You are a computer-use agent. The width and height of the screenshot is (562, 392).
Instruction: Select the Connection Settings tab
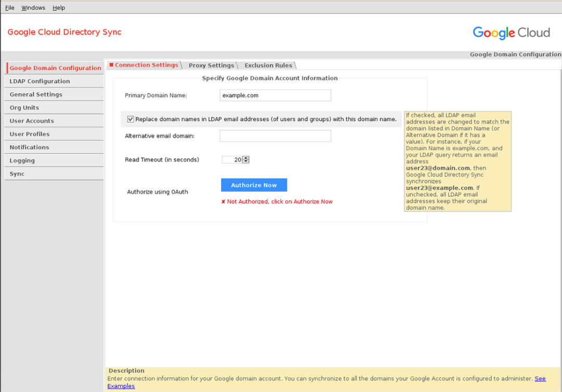(146, 65)
